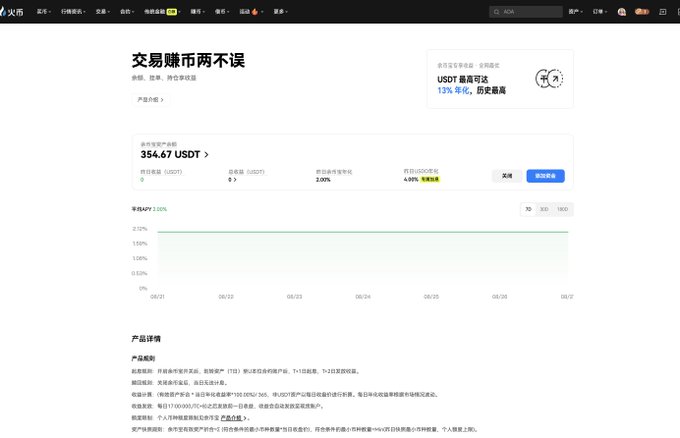This screenshot has width=680, height=438.
Task: Open the 资产 assets menu
Action: pyautogui.click(x=575, y=12)
